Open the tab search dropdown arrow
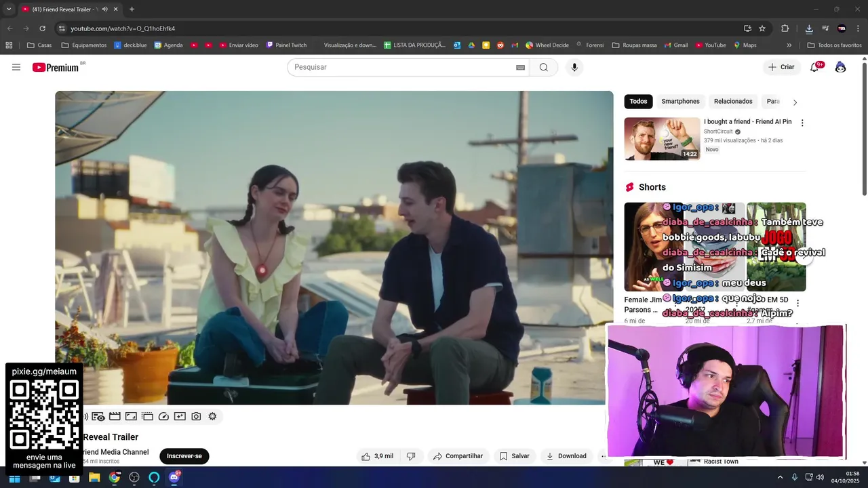This screenshot has width=868, height=488. (x=9, y=9)
